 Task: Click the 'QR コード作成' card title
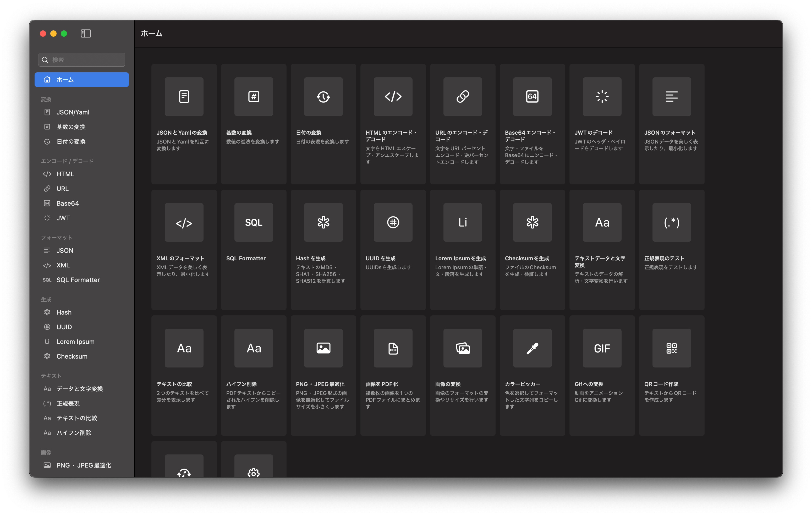(661, 384)
